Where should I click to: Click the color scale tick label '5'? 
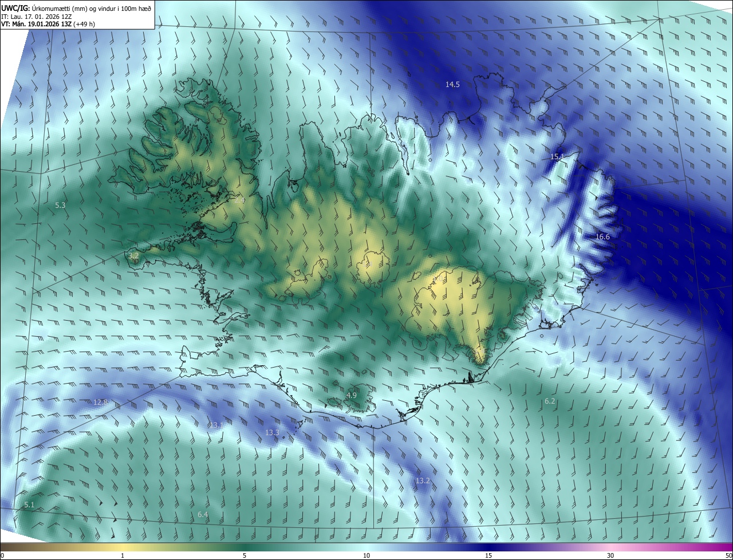coord(245,555)
